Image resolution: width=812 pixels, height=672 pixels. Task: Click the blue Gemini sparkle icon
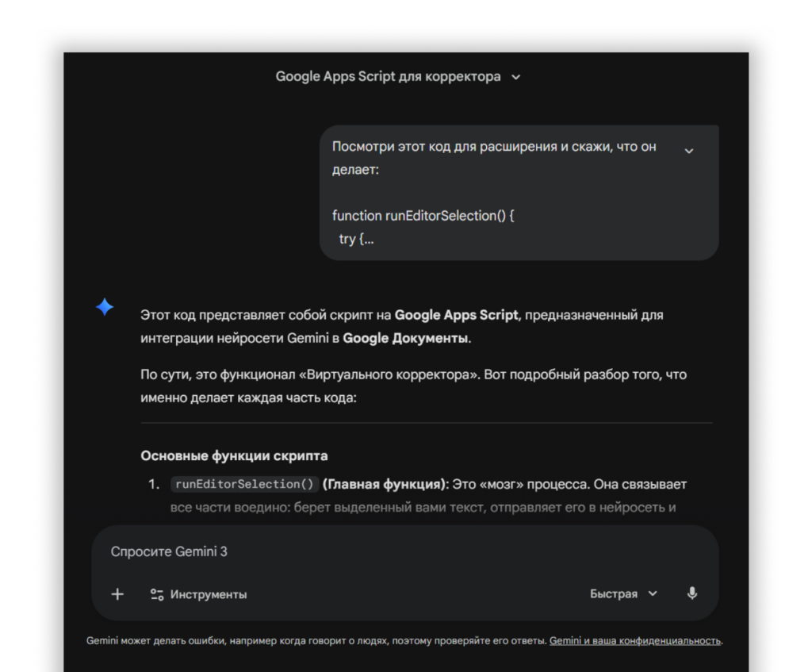coord(105,308)
